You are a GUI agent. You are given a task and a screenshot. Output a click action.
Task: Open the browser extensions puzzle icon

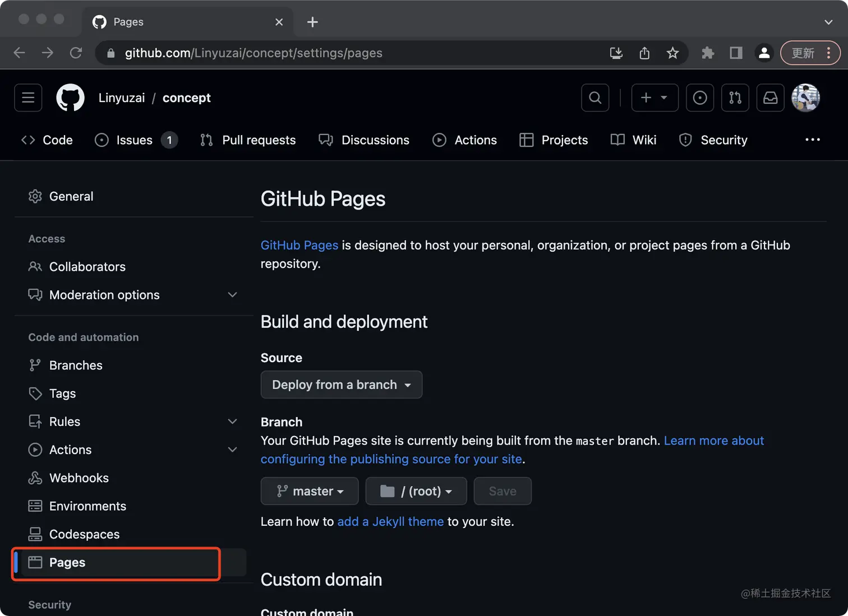click(x=708, y=53)
